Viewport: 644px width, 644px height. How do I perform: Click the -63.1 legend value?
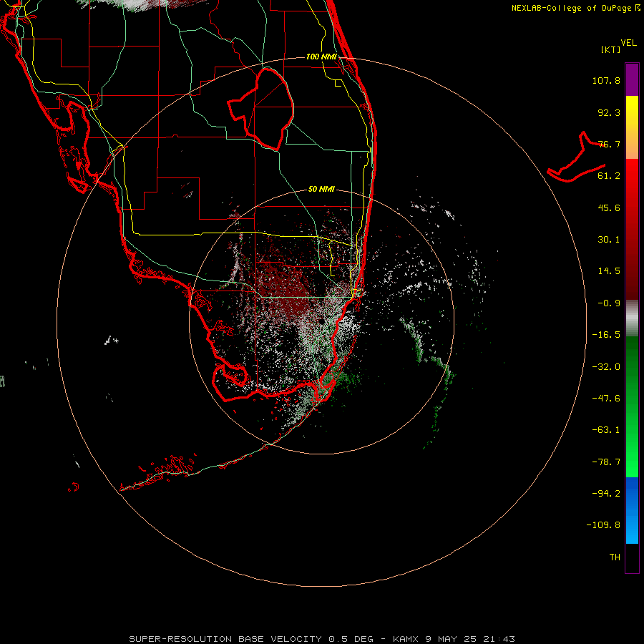point(606,430)
